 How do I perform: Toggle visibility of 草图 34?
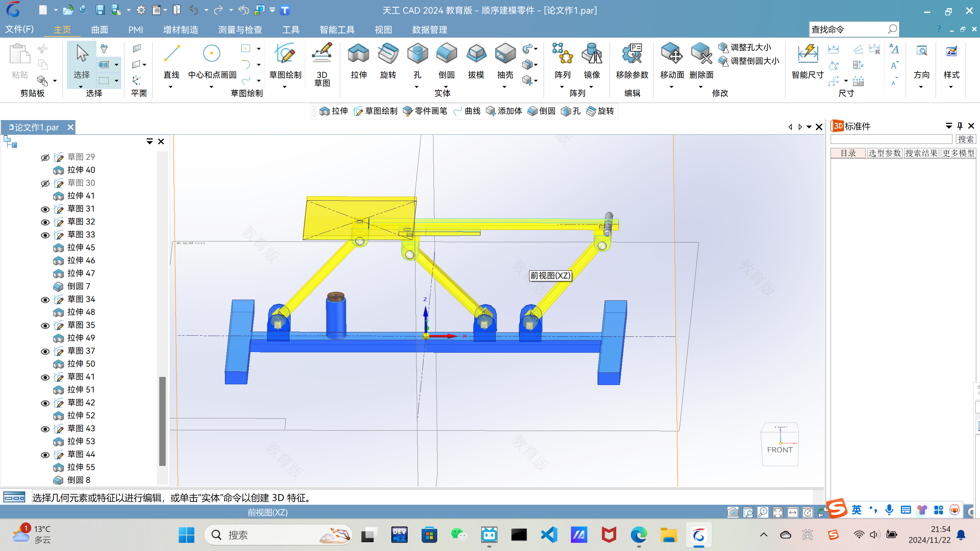tap(45, 300)
